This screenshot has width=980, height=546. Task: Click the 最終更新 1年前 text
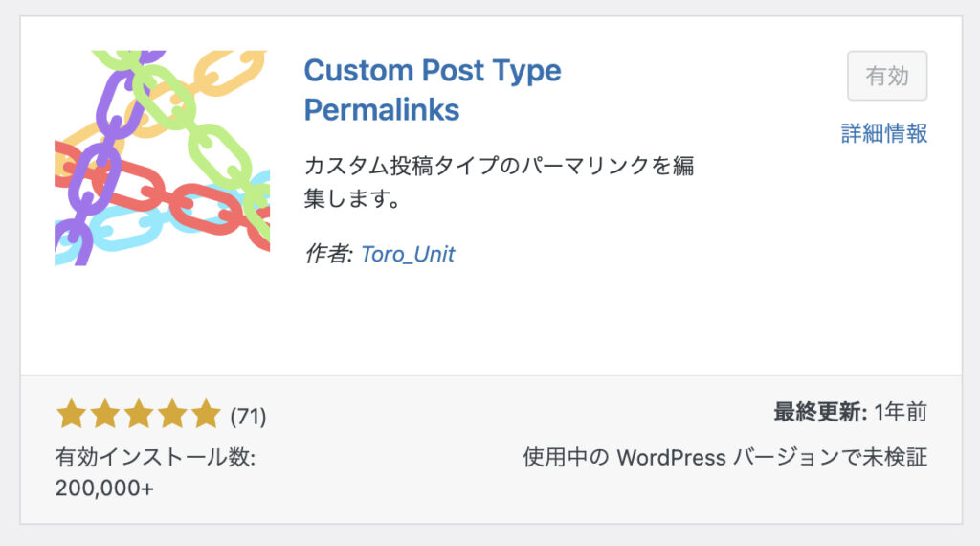(x=851, y=412)
